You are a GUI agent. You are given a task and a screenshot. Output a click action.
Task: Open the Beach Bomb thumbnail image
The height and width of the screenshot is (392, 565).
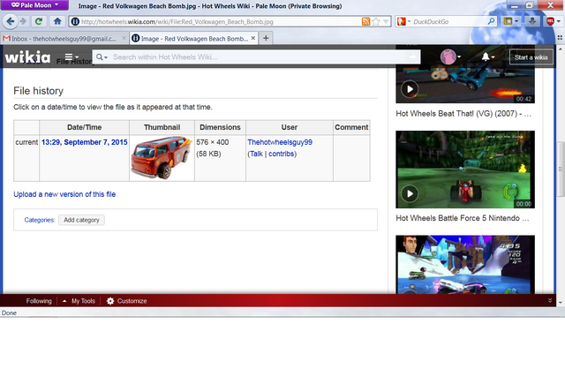tap(162, 158)
